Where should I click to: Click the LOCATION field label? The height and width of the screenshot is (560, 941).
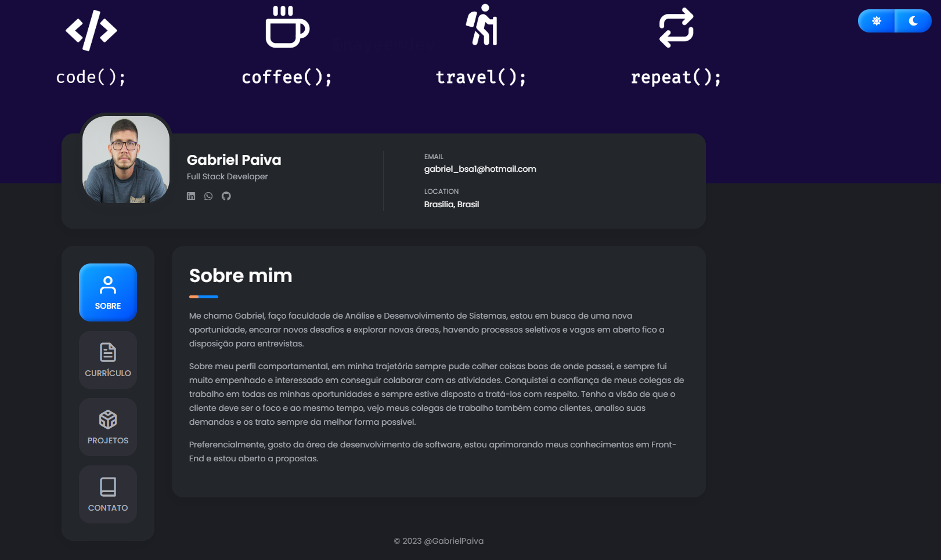pyautogui.click(x=441, y=192)
